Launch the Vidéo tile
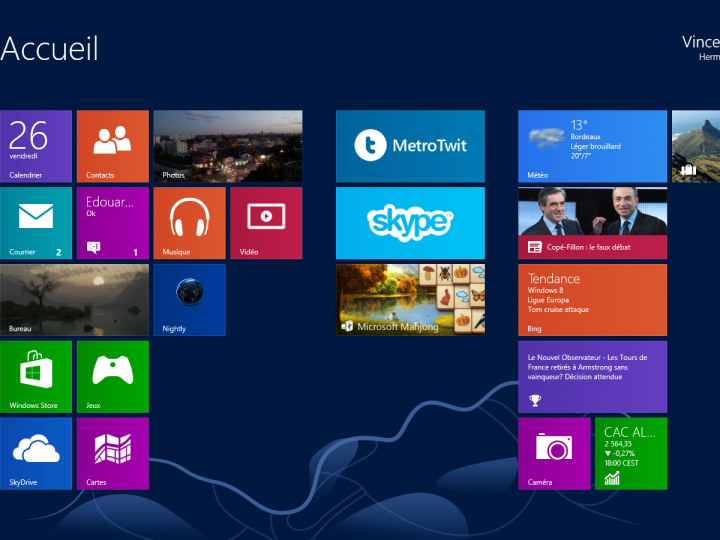 pyautogui.click(x=266, y=223)
